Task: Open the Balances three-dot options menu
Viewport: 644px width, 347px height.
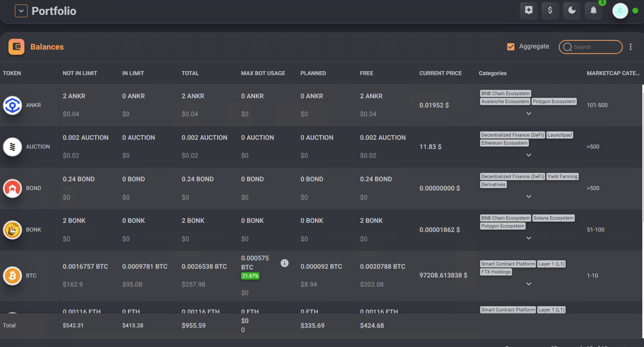Action: 630,47
